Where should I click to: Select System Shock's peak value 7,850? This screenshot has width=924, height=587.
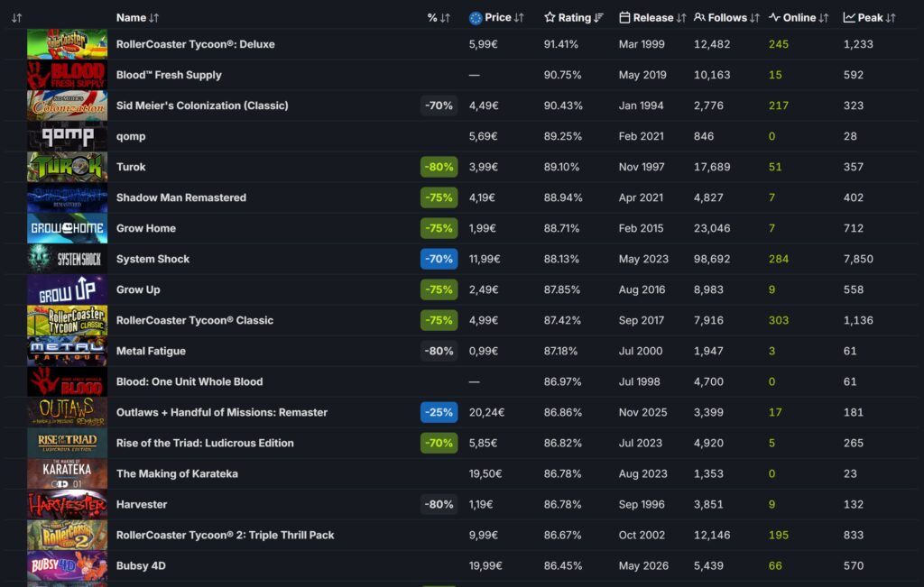tap(858, 259)
